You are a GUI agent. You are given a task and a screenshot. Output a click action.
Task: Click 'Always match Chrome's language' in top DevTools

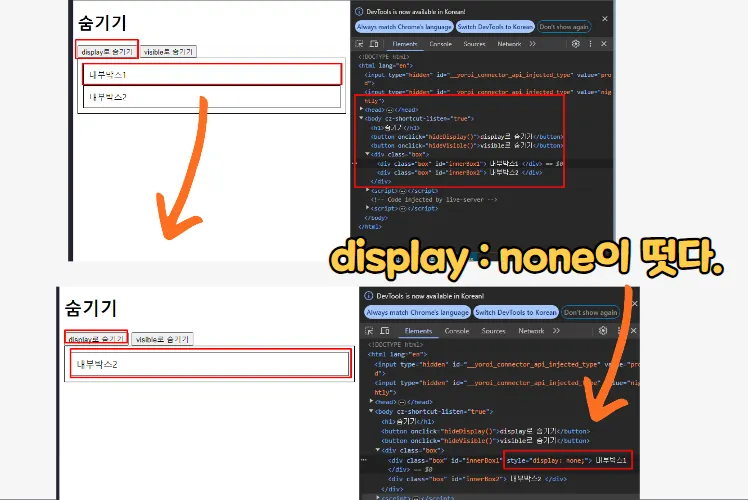(x=404, y=27)
